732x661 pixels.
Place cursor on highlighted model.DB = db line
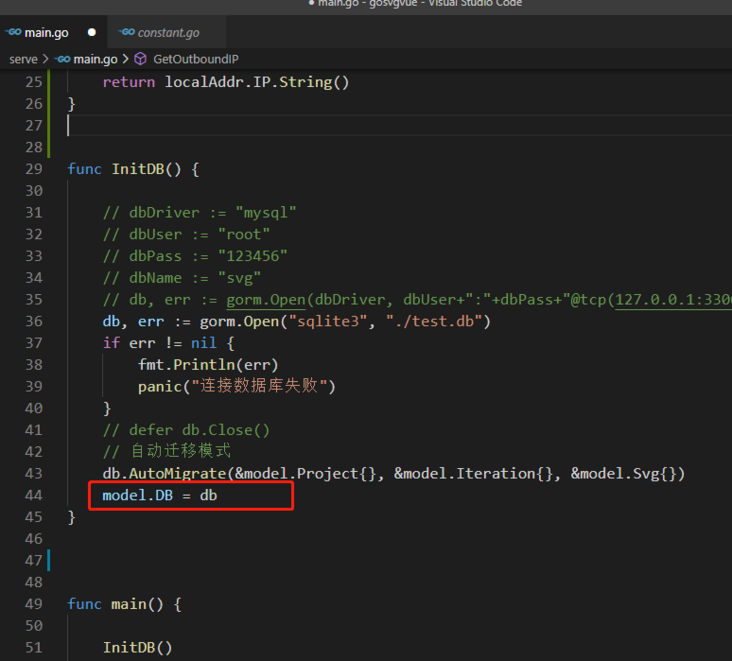point(160,495)
